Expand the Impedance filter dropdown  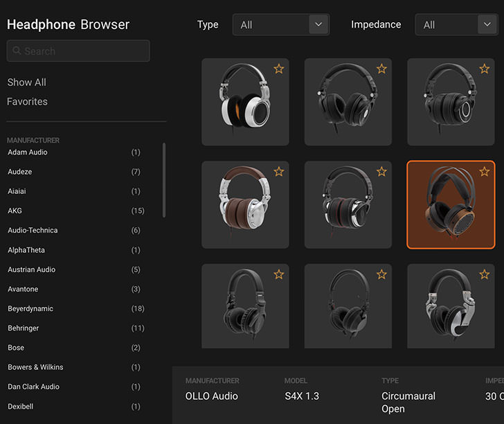[x=456, y=25]
